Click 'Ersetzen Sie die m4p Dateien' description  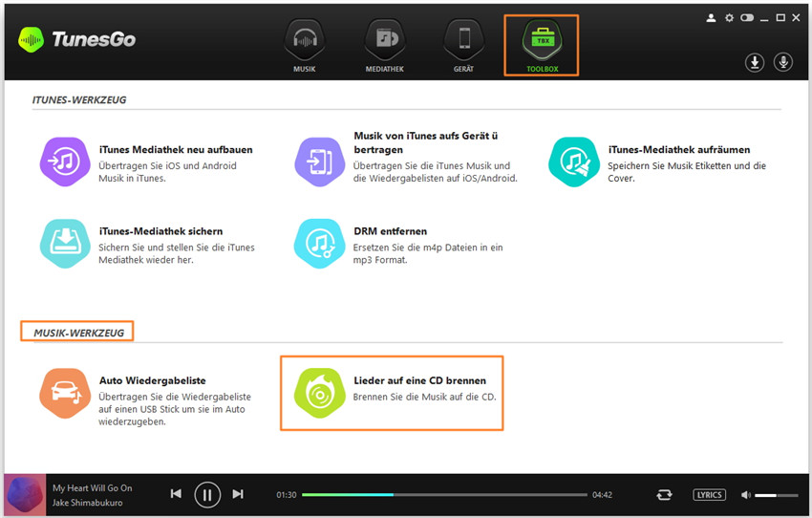pyautogui.click(x=428, y=253)
